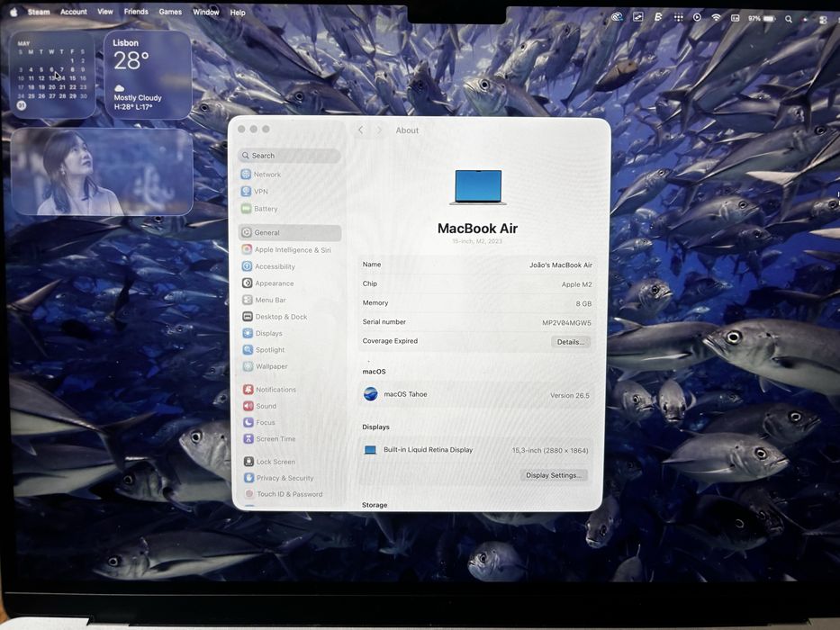Open Focus settings
Screen dimensions: 840x630
tap(259, 422)
